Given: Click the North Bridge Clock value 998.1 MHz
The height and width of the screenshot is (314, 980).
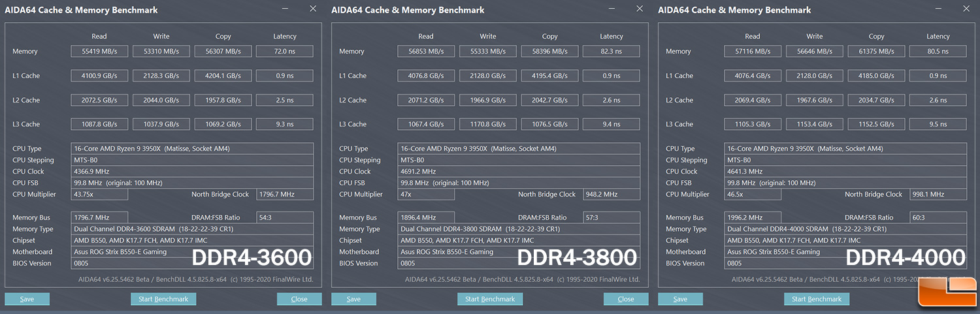Looking at the screenshot, I should tap(938, 195).
